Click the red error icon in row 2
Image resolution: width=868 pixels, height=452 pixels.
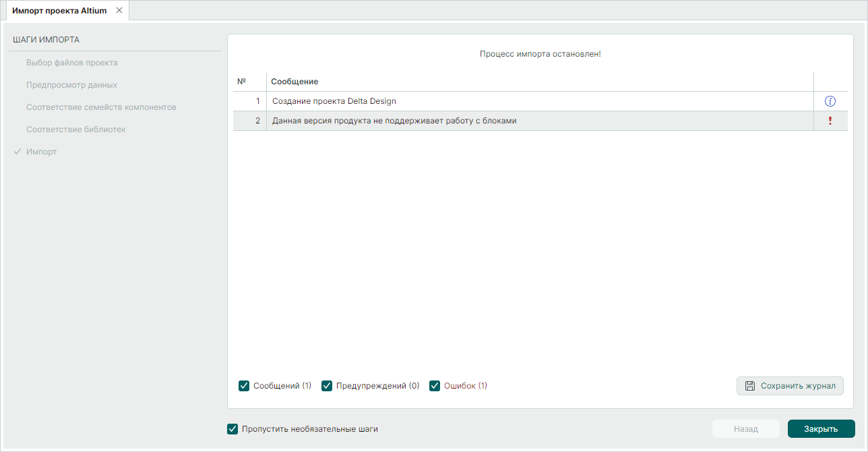(x=830, y=121)
